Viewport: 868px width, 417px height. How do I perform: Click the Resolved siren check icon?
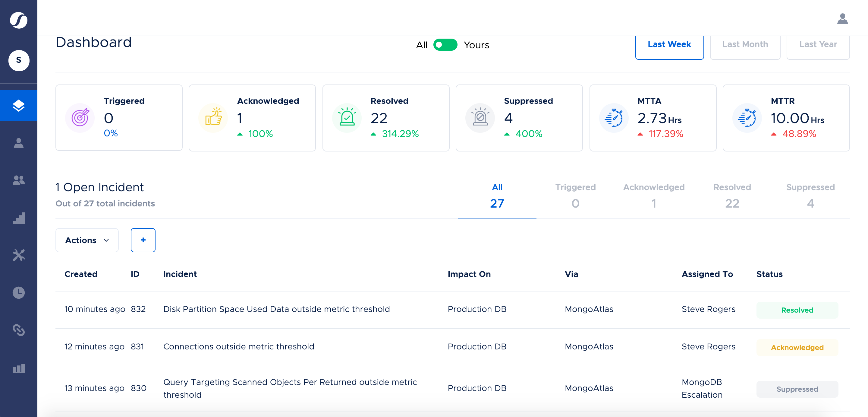click(x=347, y=118)
